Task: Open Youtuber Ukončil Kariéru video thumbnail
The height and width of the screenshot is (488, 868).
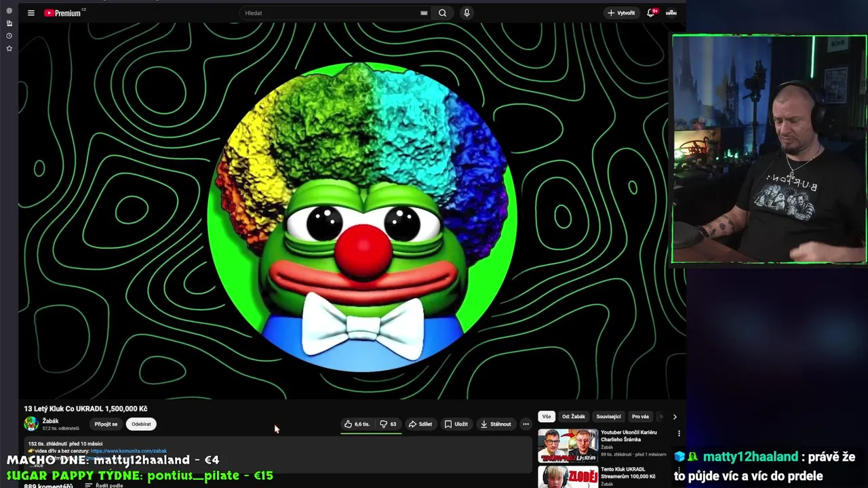Action: pyautogui.click(x=568, y=445)
